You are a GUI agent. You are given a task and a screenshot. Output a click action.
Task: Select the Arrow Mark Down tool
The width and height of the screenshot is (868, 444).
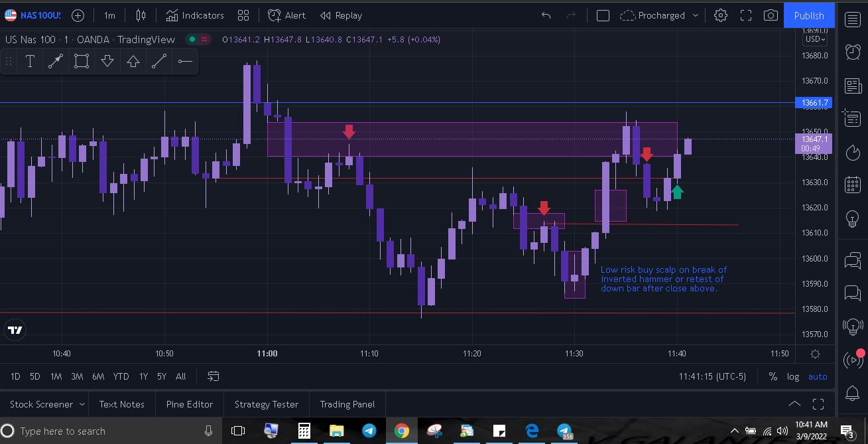click(107, 62)
